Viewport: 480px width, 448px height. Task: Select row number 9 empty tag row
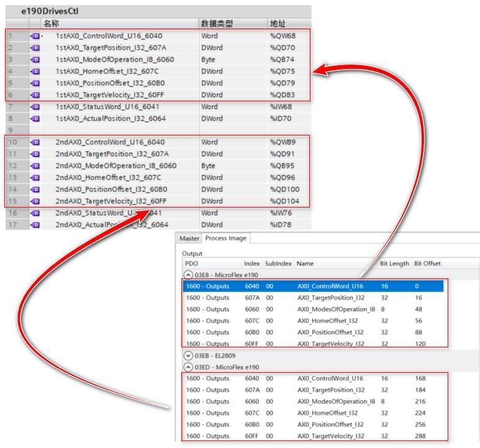[x=158, y=130]
